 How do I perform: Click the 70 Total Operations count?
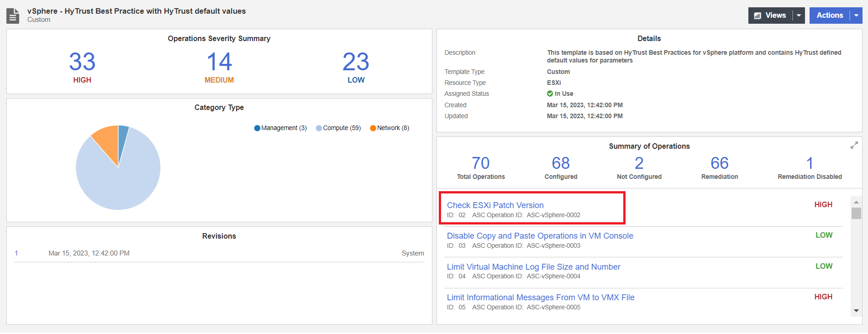(481, 163)
